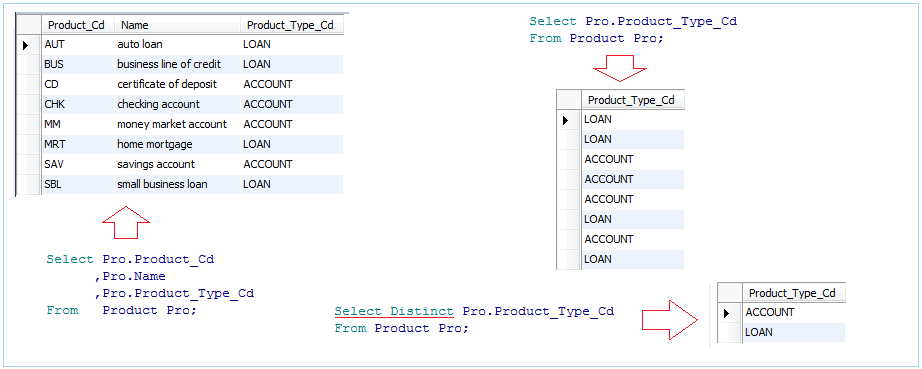The width and height of the screenshot is (922, 369).
Task: Click the red up arrow below first table
Action: [126, 222]
